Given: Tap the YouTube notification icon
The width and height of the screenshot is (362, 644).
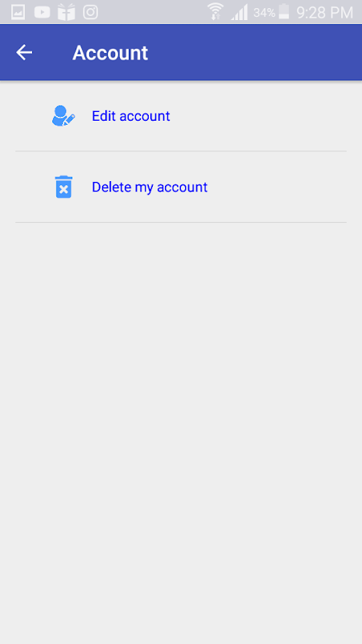Looking at the screenshot, I should tap(42, 12).
